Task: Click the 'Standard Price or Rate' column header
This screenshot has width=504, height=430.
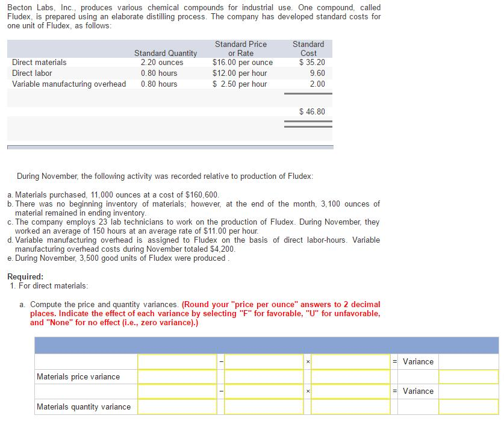Action: 241,49
